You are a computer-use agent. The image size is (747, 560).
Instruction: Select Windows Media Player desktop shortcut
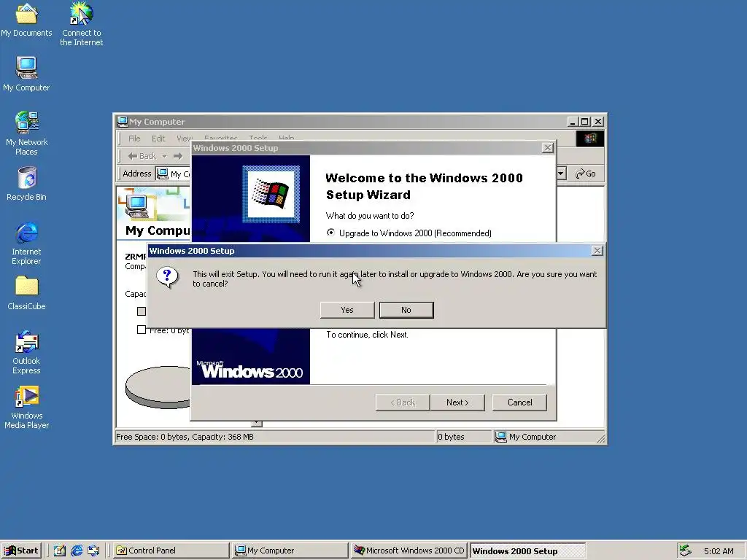point(27,407)
